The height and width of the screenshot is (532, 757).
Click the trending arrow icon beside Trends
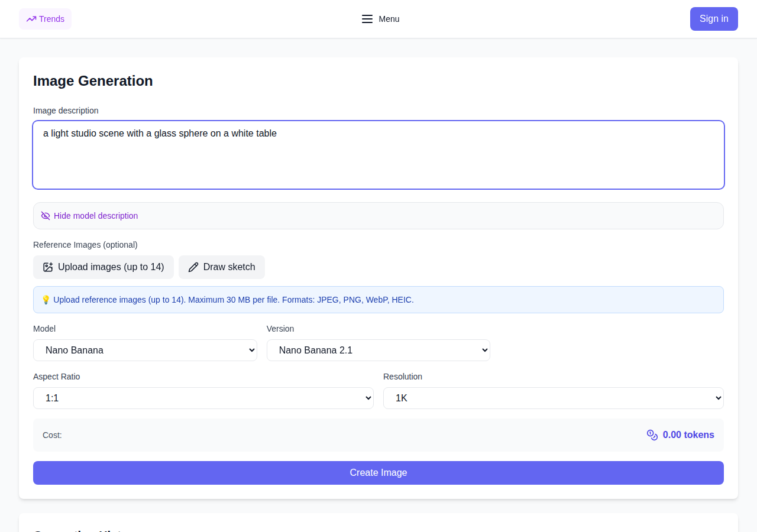[31, 19]
